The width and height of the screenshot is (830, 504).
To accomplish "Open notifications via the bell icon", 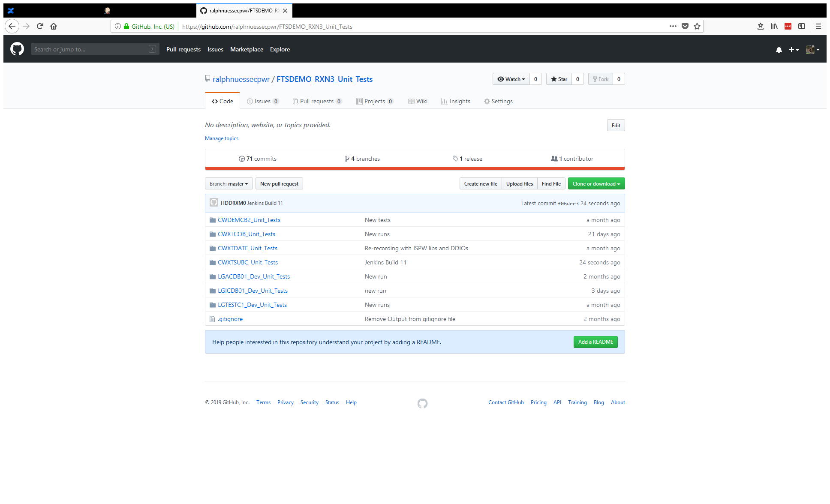I will [x=779, y=50].
